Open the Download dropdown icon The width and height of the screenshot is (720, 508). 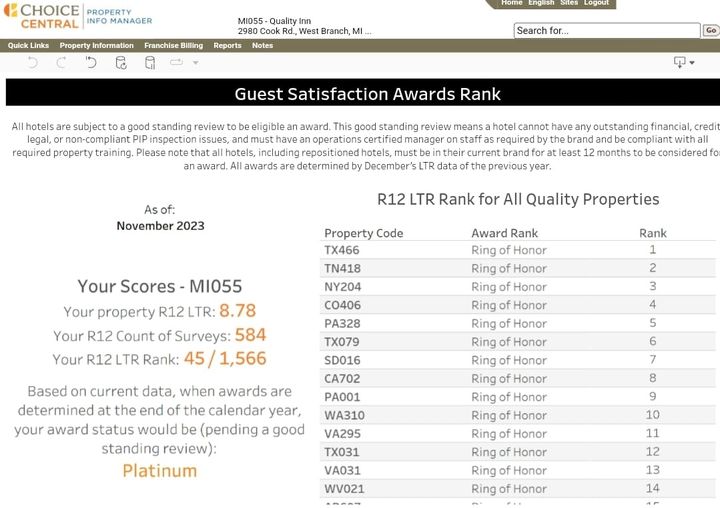(x=683, y=62)
